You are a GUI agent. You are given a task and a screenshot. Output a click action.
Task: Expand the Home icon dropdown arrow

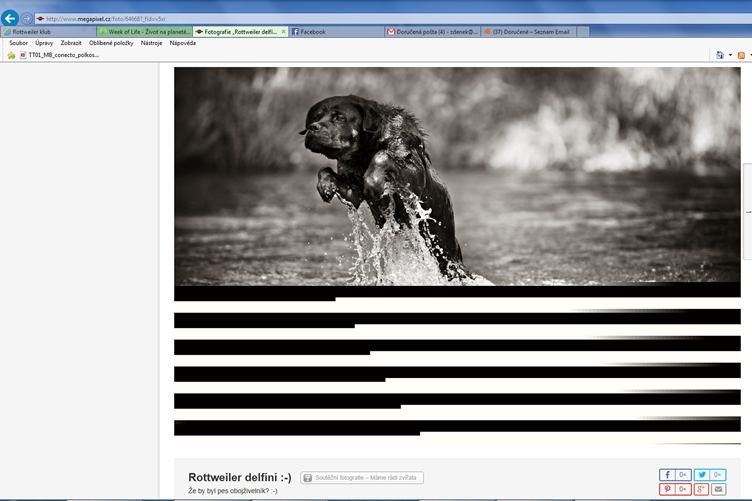click(730, 55)
